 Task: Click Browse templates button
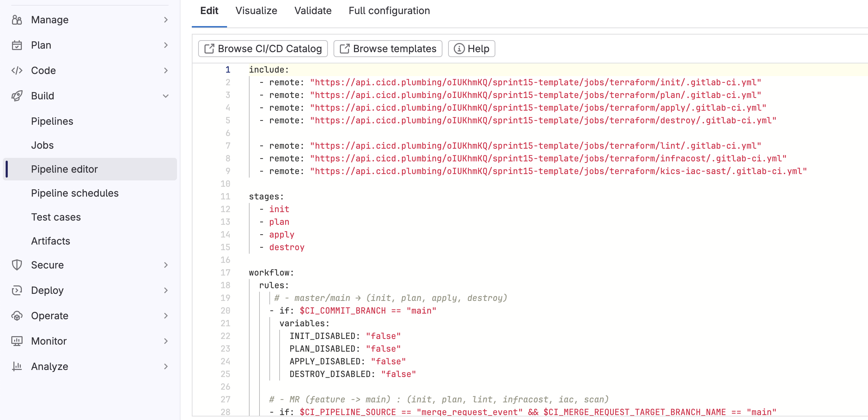pos(388,49)
